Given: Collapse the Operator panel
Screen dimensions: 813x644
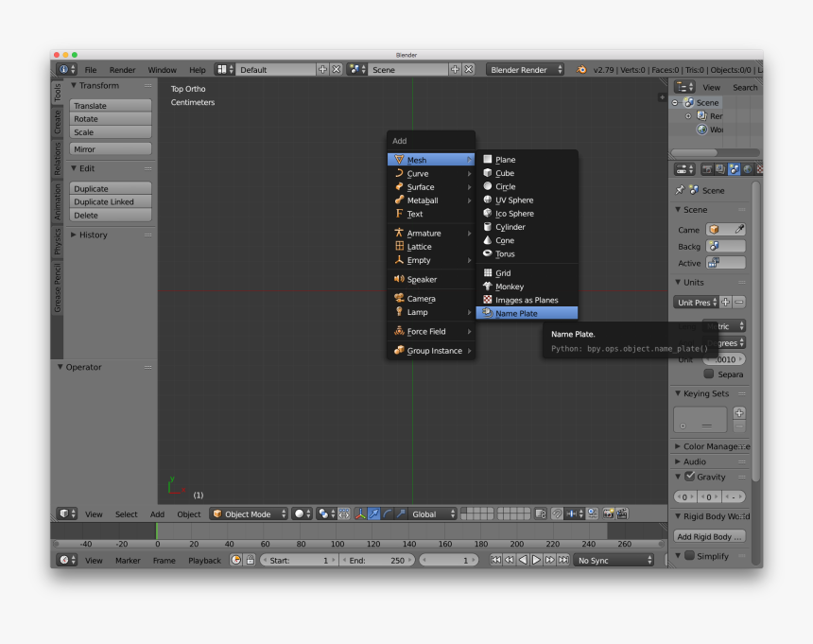Looking at the screenshot, I should pos(61,367).
